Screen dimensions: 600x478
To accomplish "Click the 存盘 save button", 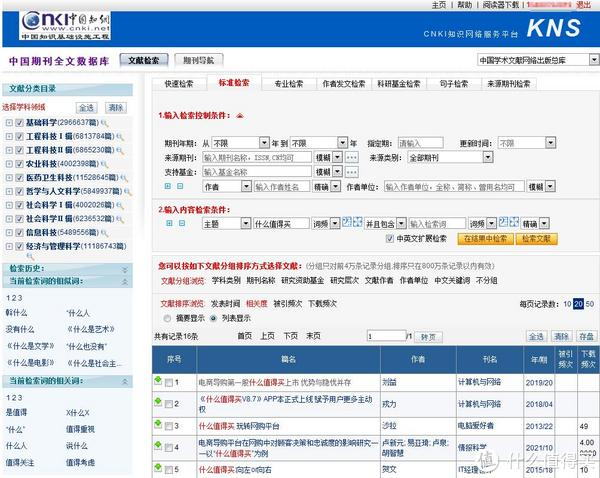I will 586,336.
